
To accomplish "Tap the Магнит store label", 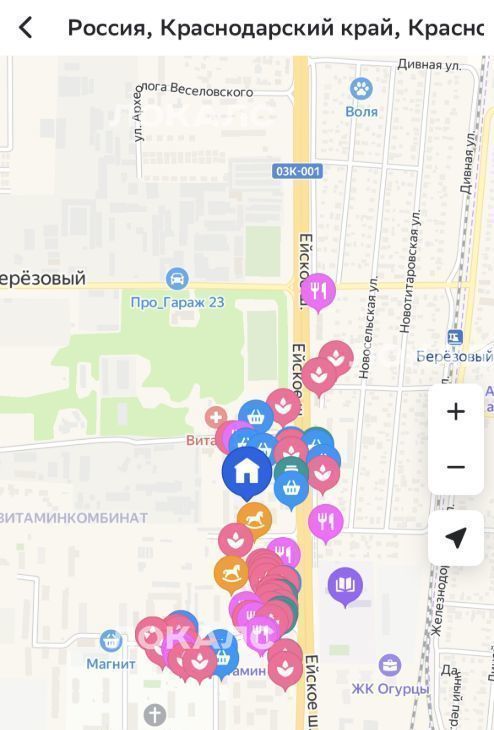I will (111, 663).
